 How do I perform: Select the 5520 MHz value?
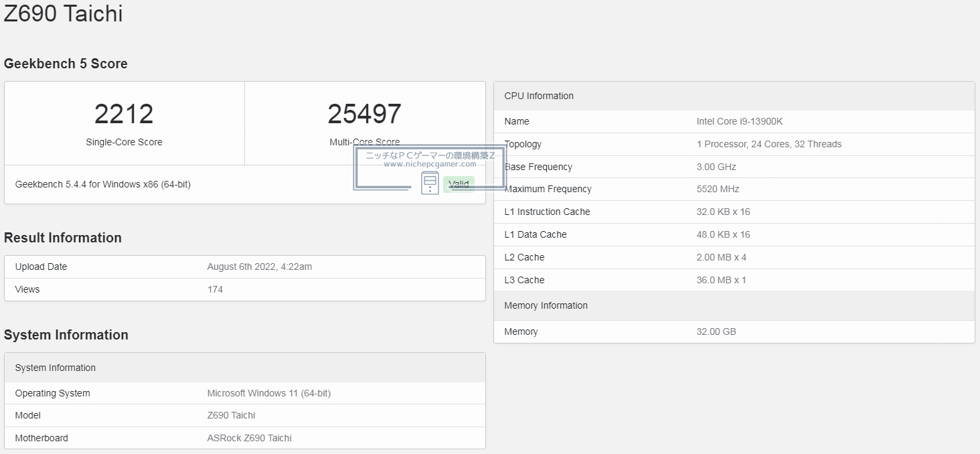tap(718, 189)
